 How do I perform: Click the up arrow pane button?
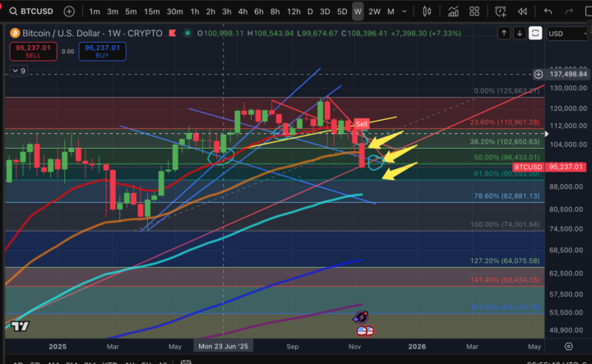[x=504, y=34]
